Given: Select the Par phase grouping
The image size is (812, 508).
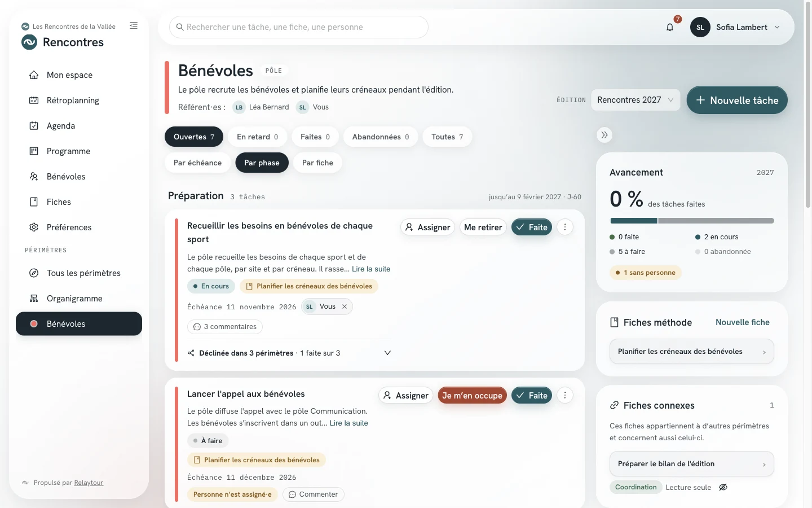Looking at the screenshot, I should coord(262,163).
